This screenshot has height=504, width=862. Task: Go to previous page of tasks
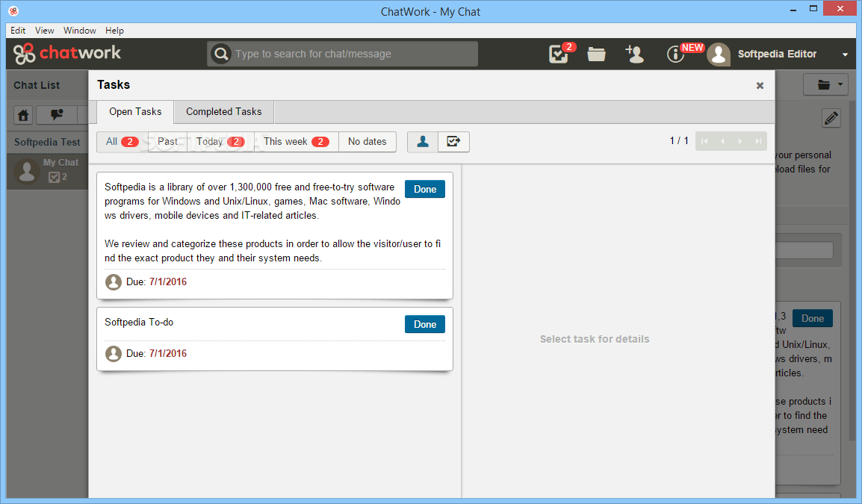(722, 141)
